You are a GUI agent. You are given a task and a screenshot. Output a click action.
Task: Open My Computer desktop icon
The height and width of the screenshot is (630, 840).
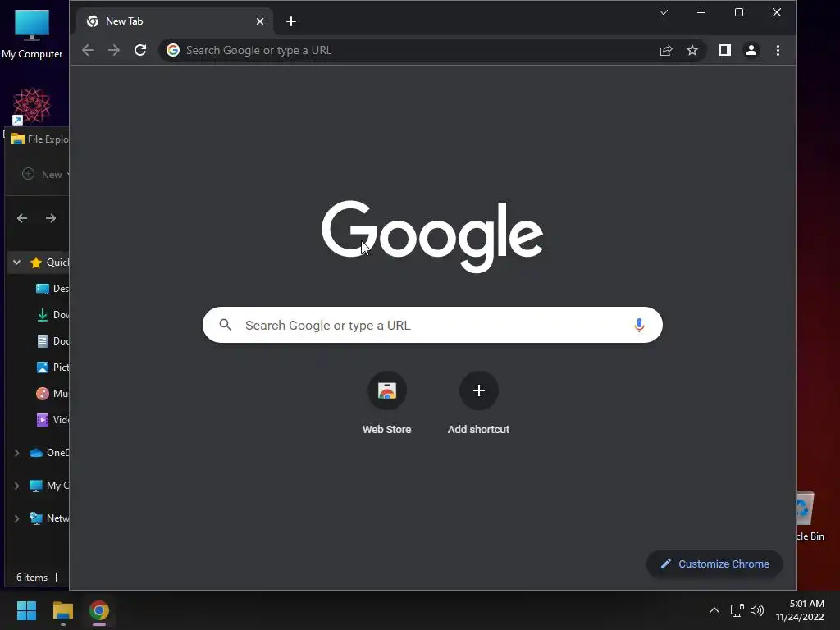point(32,34)
